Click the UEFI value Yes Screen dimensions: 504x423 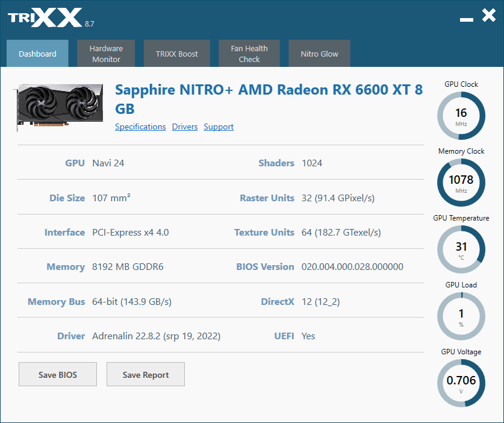click(x=308, y=336)
